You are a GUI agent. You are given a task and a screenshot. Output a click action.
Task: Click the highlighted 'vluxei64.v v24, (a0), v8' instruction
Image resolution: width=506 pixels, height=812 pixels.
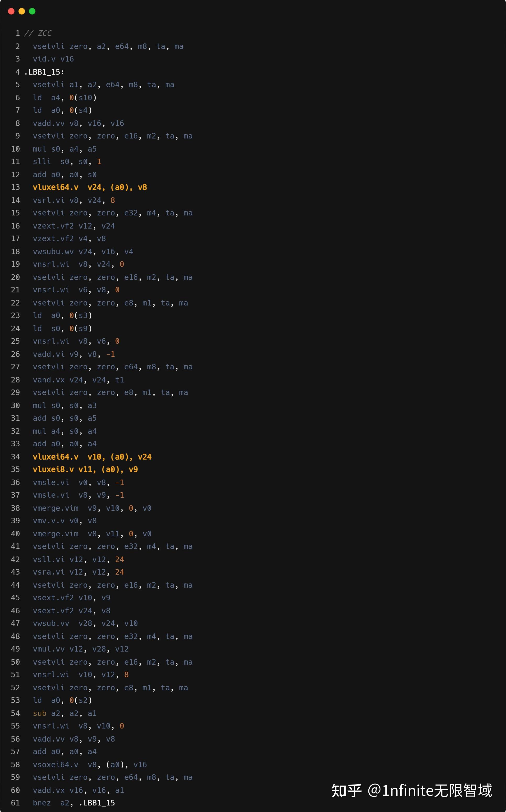tap(90, 187)
